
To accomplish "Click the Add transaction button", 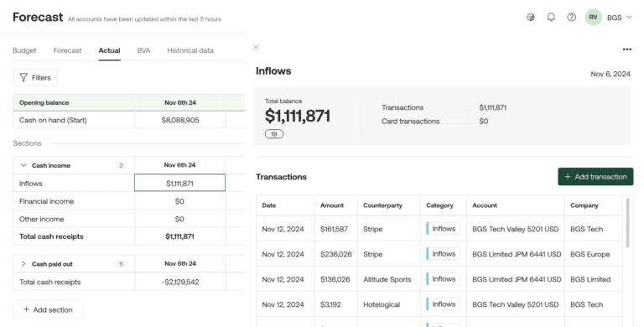I will (595, 177).
